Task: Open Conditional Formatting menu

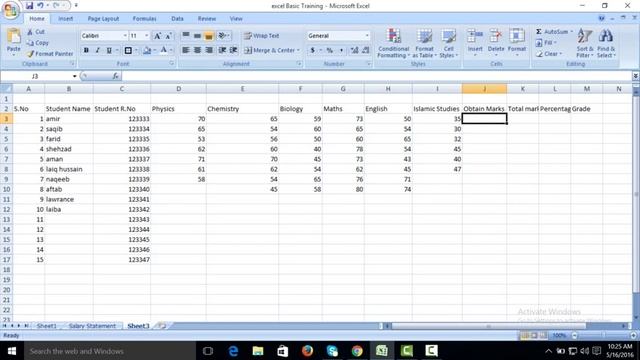Action: coord(393,43)
